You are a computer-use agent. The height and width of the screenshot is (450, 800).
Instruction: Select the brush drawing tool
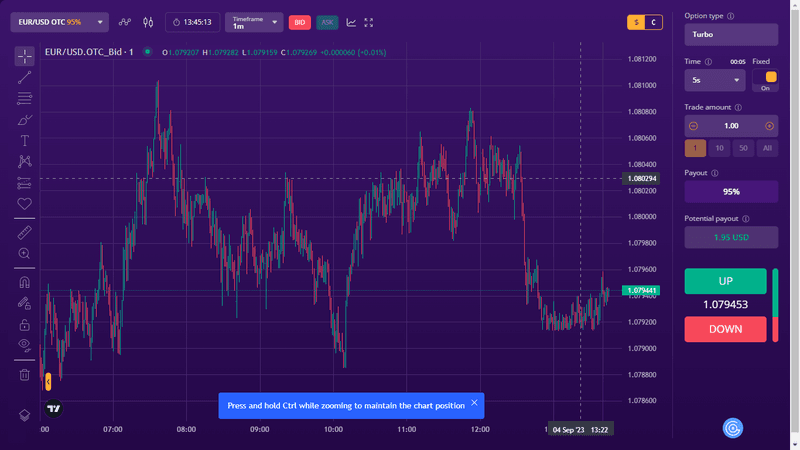coord(24,120)
